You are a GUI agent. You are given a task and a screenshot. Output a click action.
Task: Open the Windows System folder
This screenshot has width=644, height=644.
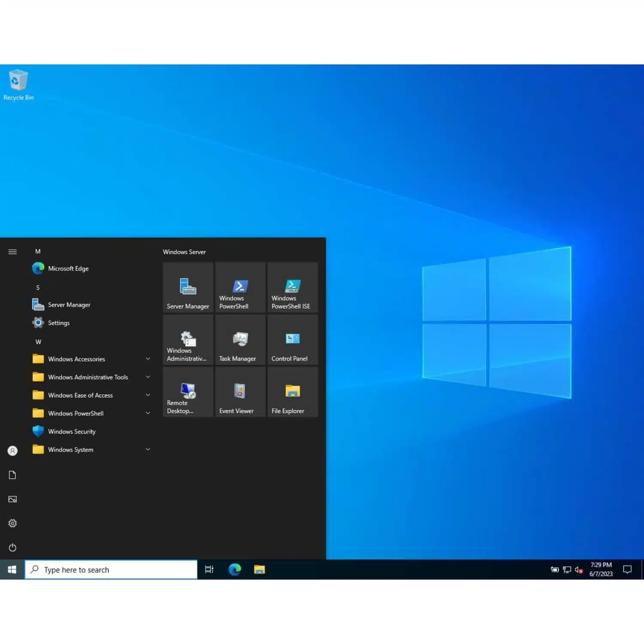click(92, 450)
